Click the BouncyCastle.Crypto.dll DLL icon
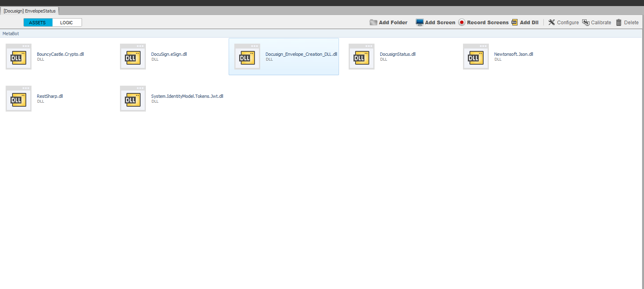 click(x=19, y=57)
